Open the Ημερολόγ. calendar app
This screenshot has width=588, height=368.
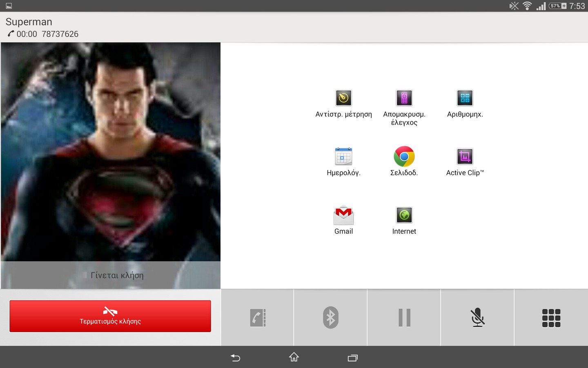(x=343, y=162)
